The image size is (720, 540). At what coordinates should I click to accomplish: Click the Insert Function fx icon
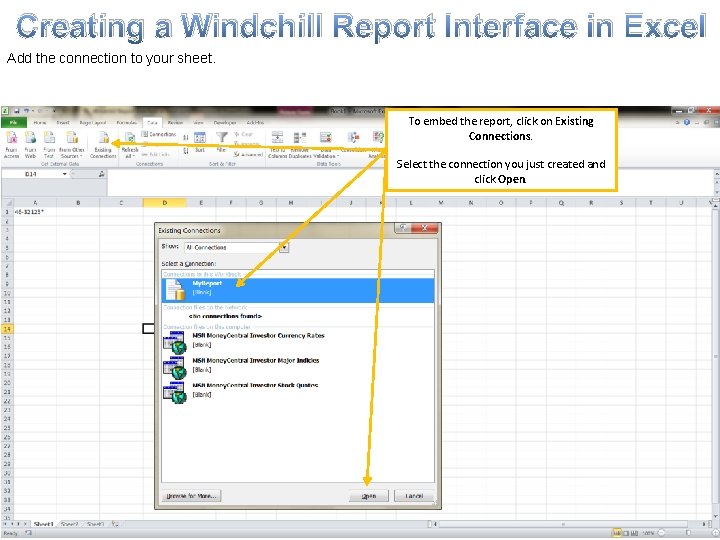[x=101, y=174]
